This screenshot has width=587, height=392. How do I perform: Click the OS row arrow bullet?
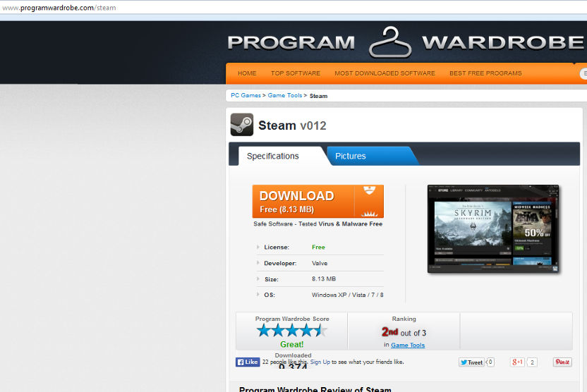pos(258,295)
